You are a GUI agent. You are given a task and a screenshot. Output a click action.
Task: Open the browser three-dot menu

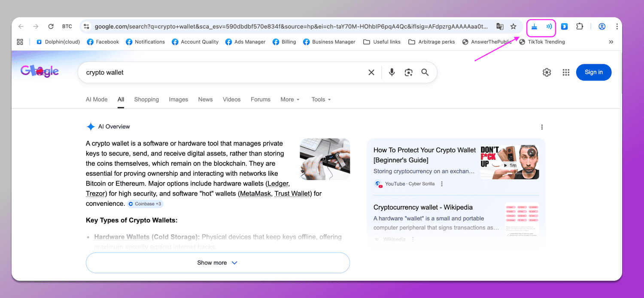[x=617, y=27]
